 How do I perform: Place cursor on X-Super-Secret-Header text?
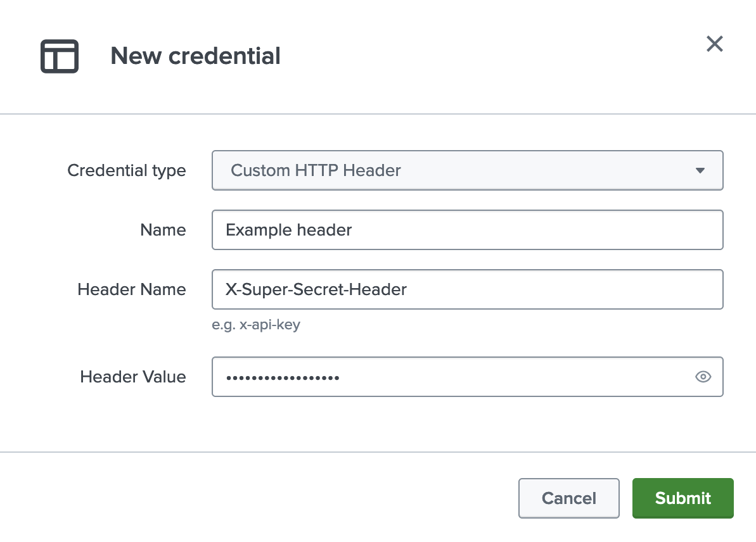pos(316,289)
